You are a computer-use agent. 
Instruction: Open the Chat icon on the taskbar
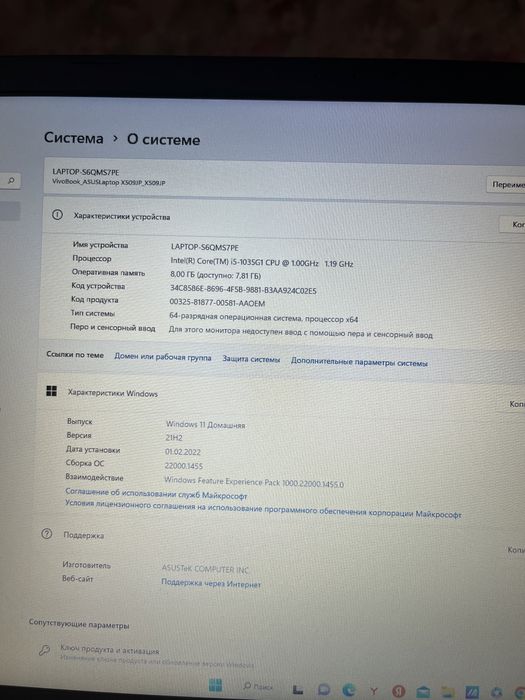tap(324, 690)
